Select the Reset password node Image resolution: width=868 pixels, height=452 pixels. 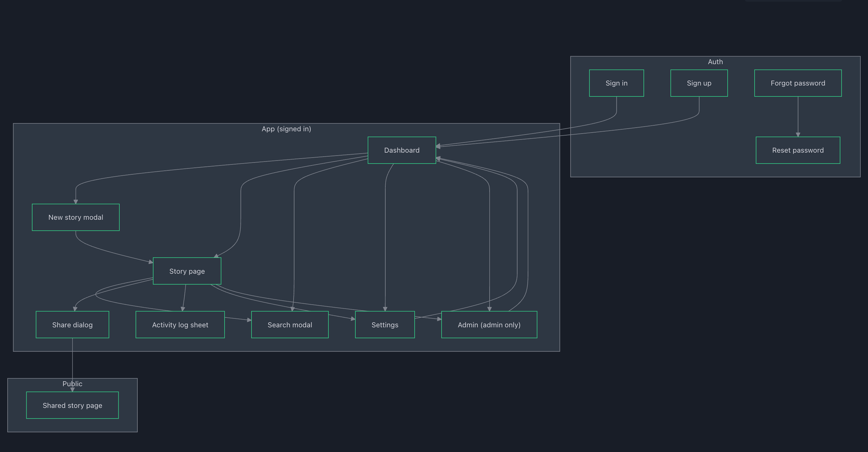(798, 150)
